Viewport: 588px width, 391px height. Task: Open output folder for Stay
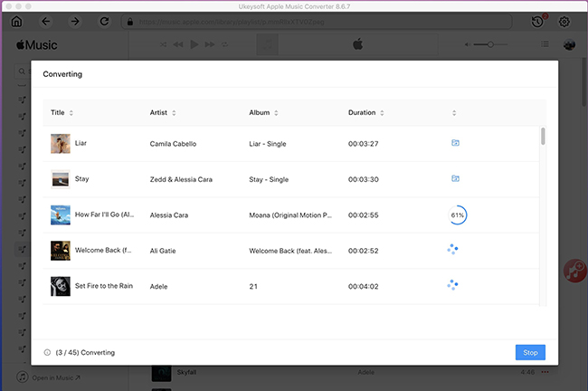point(455,178)
